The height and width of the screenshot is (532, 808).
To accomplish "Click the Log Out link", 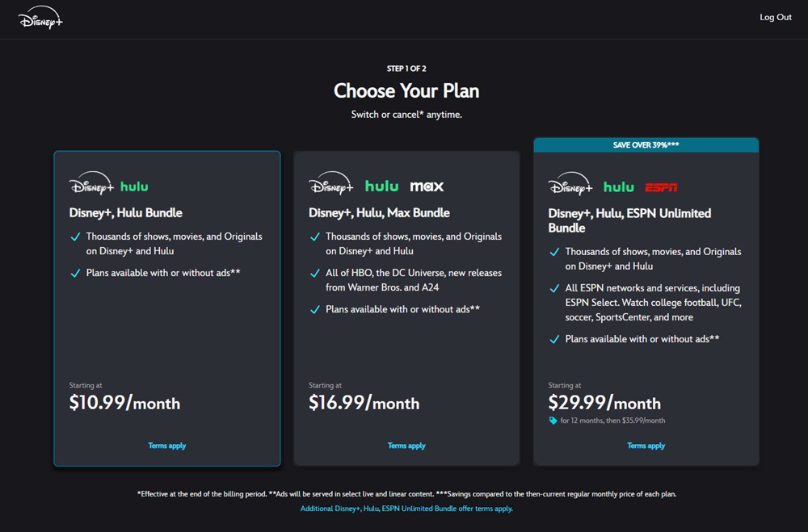I will [x=776, y=17].
